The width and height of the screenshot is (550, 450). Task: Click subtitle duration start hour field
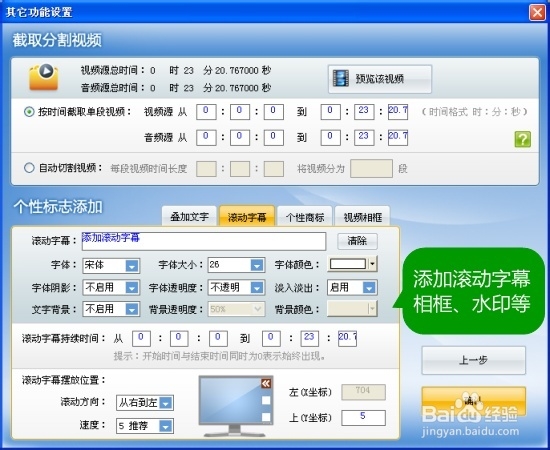click(x=141, y=338)
